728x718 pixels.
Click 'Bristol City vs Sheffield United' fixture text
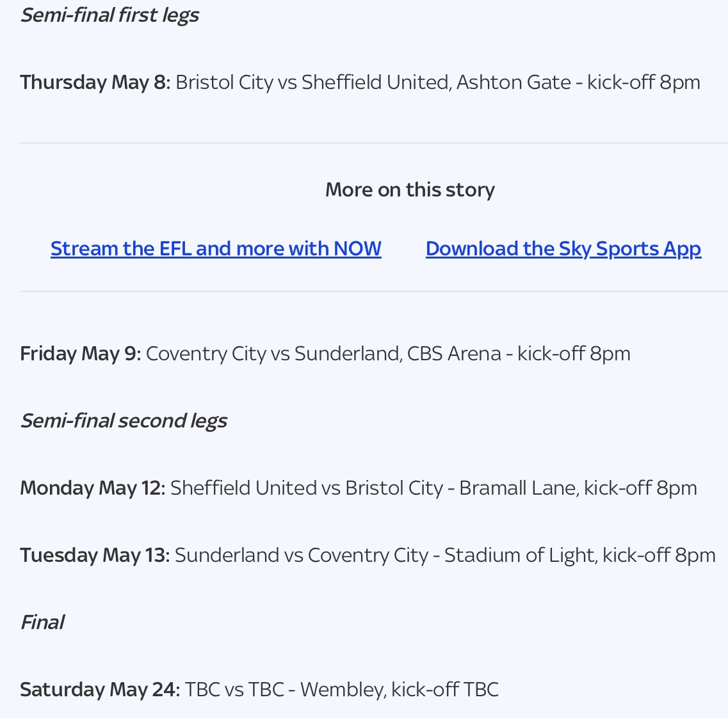(x=312, y=82)
